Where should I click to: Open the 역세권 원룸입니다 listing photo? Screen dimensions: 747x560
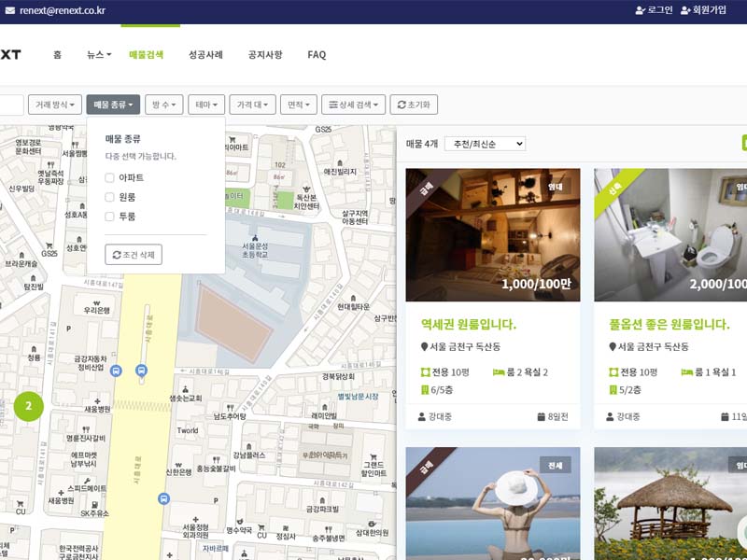coord(493,235)
